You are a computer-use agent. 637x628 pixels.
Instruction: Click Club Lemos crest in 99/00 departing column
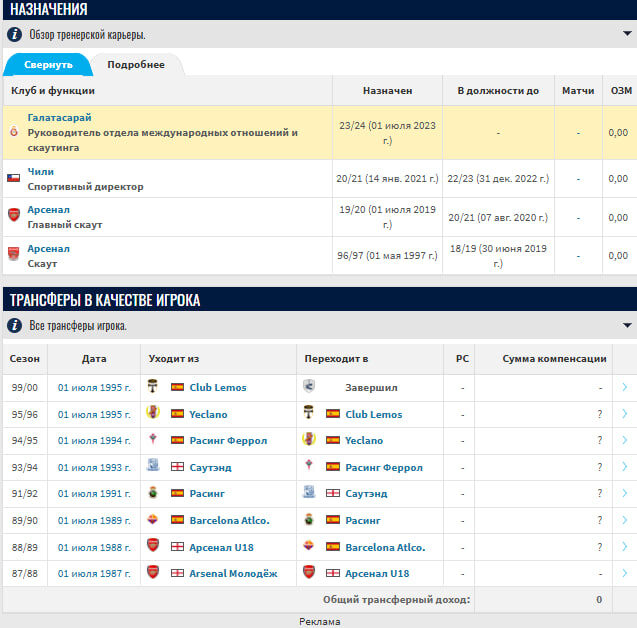click(x=153, y=386)
